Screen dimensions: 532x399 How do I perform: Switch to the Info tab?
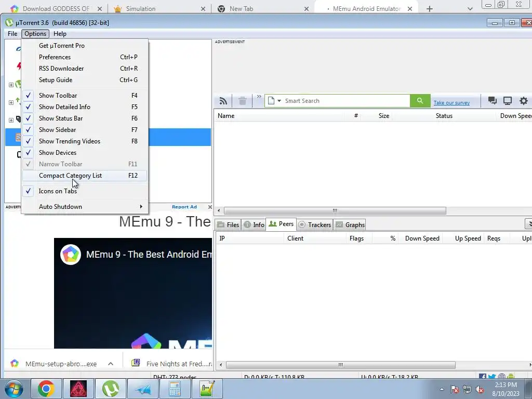pyautogui.click(x=254, y=224)
